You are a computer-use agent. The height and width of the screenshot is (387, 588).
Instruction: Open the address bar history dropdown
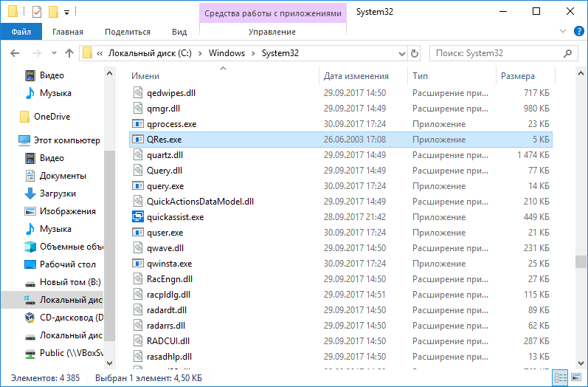pyautogui.click(x=401, y=54)
